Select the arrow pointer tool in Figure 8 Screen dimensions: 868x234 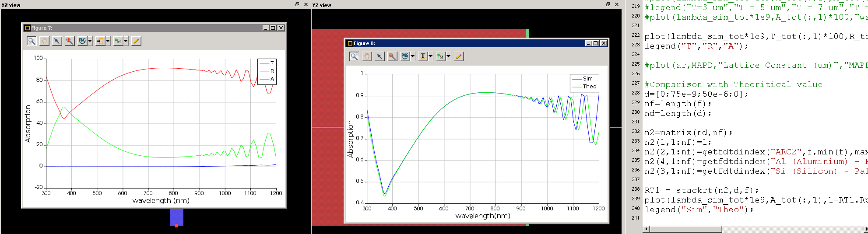[x=380, y=56]
